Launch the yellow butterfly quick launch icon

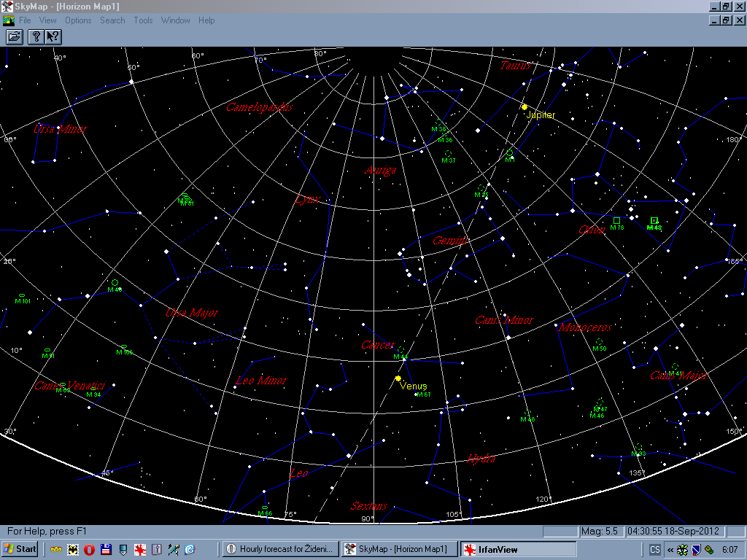pyautogui.click(x=55, y=550)
